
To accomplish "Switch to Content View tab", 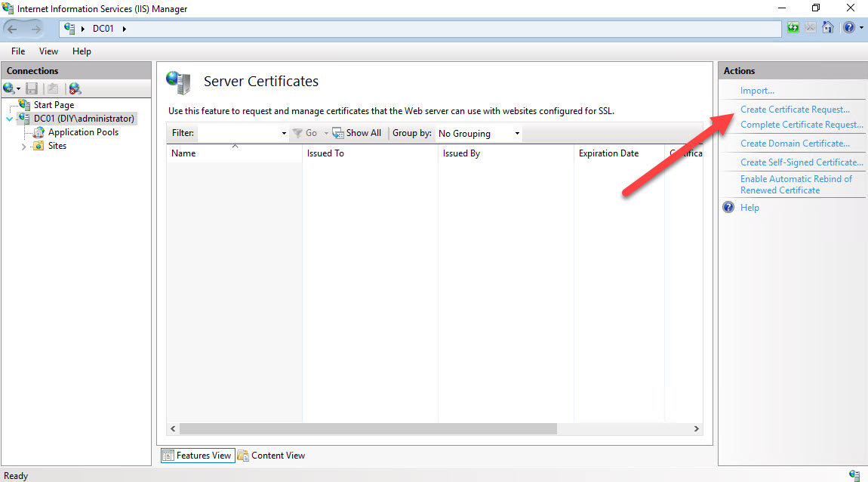I will [x=272, y=456].
